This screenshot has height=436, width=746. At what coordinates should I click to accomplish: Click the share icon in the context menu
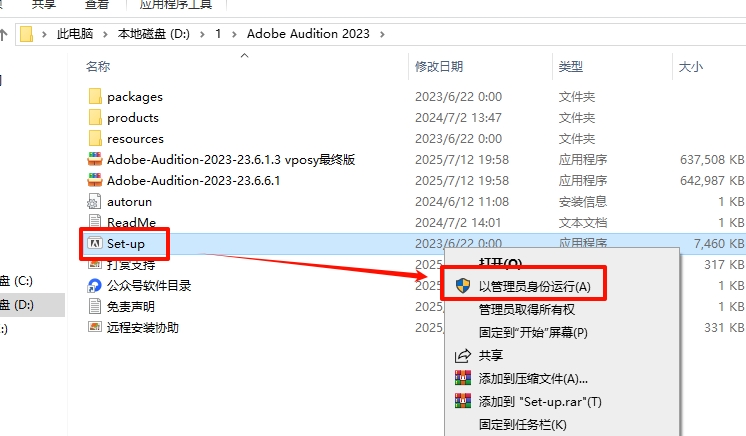pyautogui.click(x=462, y=356)
